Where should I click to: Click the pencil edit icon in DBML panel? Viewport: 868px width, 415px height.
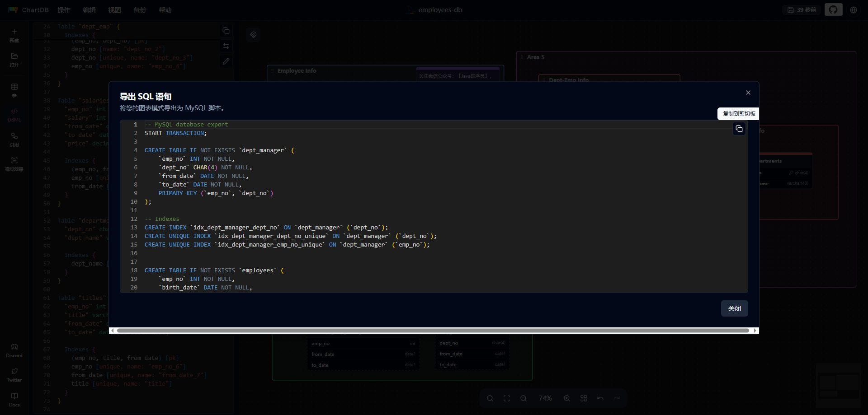coord(226,61)
